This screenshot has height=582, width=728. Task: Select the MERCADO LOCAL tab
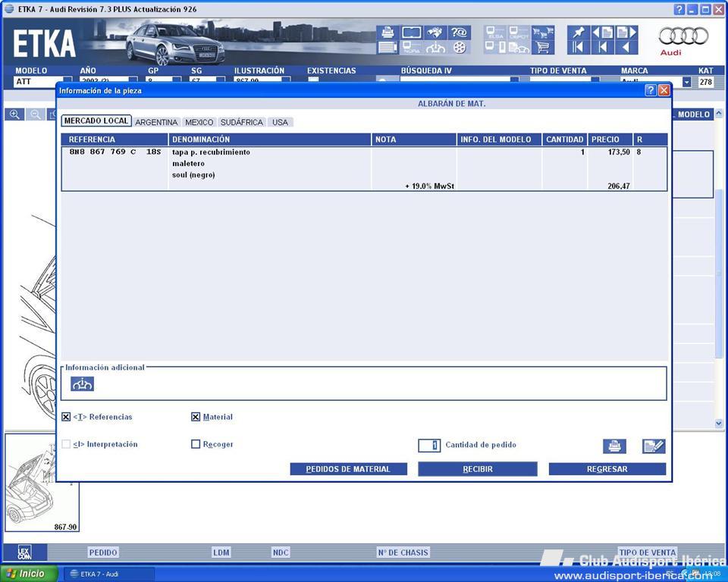96,121
